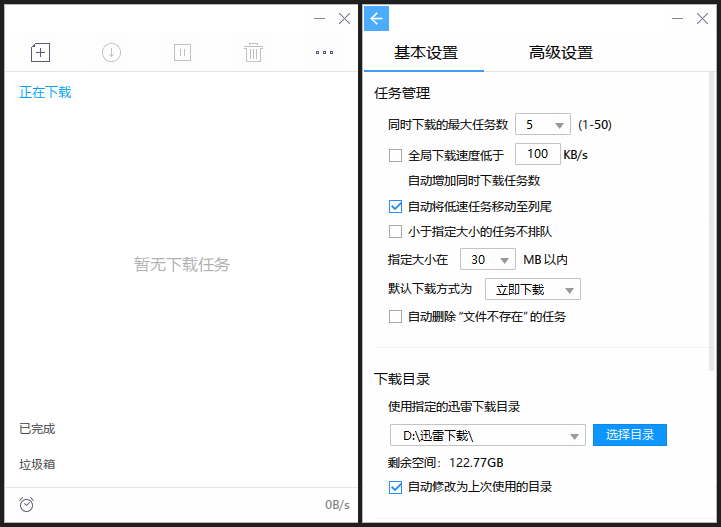Screen dimensions: 721x527
Task: Uncheck 自动修改为上次使用的目录
Action: tap(395, 487)
